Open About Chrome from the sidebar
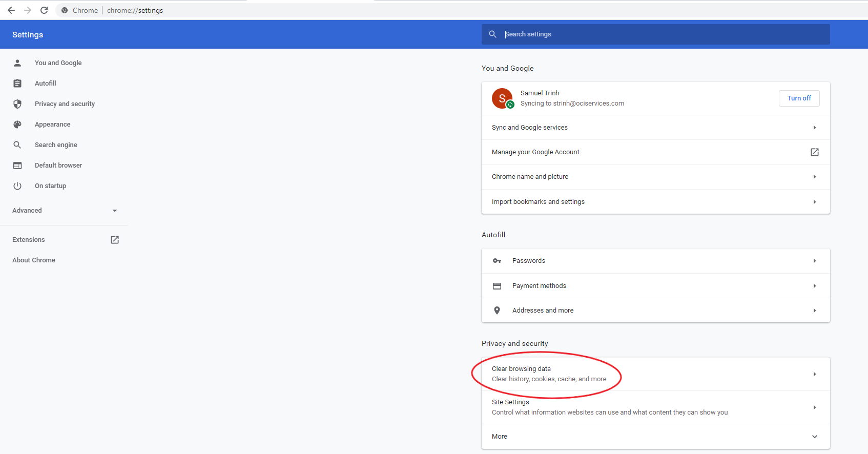The image size is (868, 454). coord(34,260)
